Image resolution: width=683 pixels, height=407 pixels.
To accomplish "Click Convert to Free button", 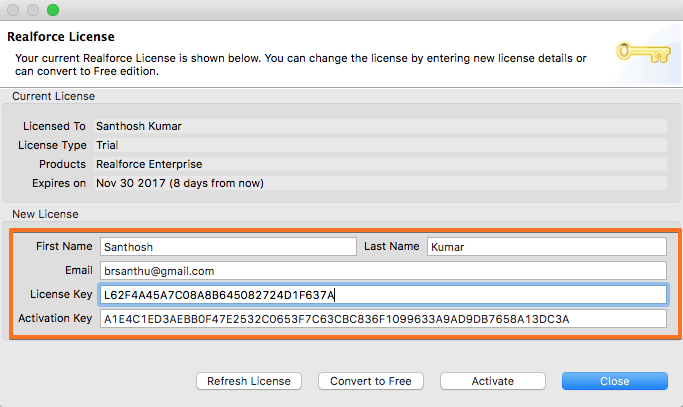I will pos(371,381).
